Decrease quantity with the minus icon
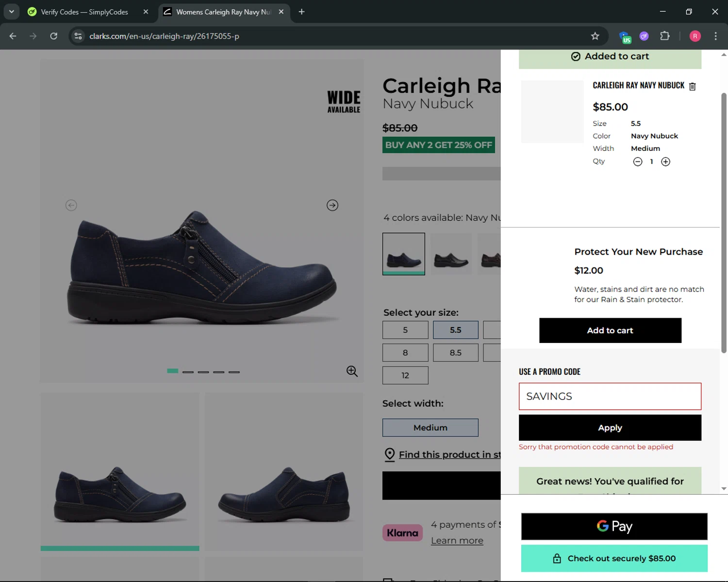Image resolution: width=728 pixels, height=582 pixels. tap(638, 162)
